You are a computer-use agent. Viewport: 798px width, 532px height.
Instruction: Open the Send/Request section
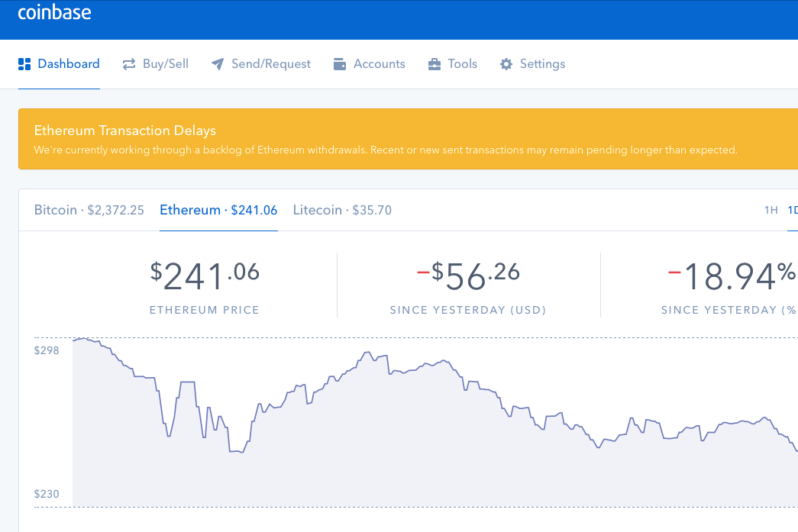pyautogui.click(x=260, y=64)
